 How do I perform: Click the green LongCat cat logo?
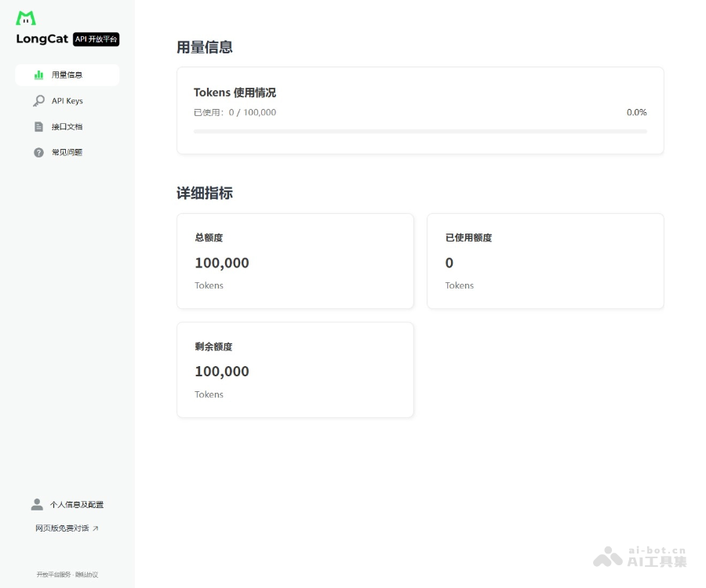[x=26, y=18]
